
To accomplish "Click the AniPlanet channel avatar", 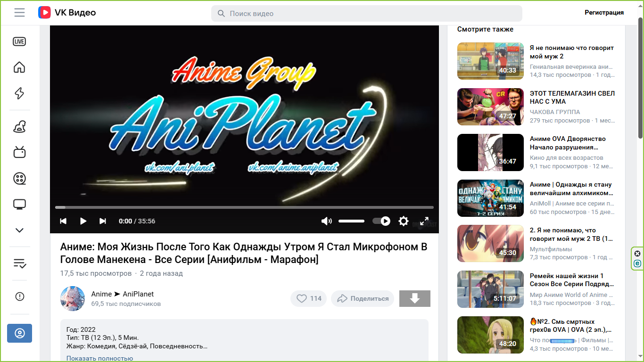I will 73,298.
